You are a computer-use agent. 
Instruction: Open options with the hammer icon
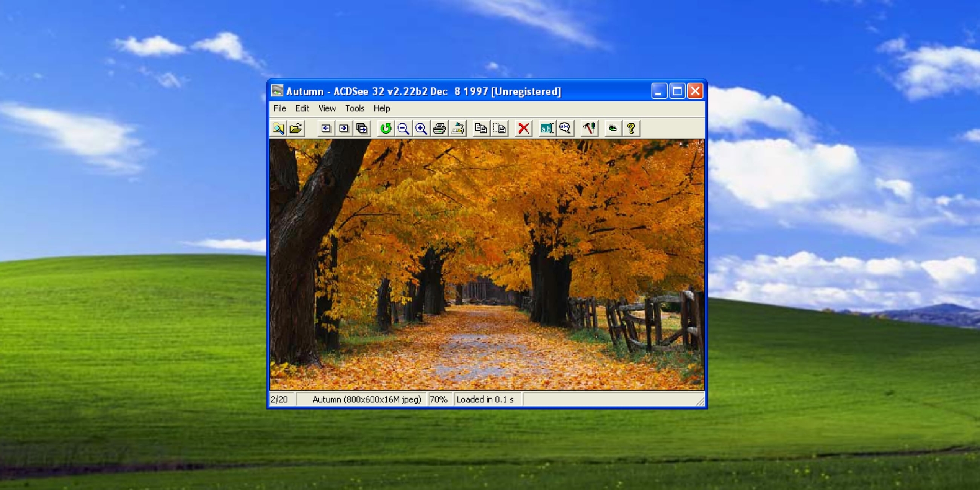tap(589, 128)
